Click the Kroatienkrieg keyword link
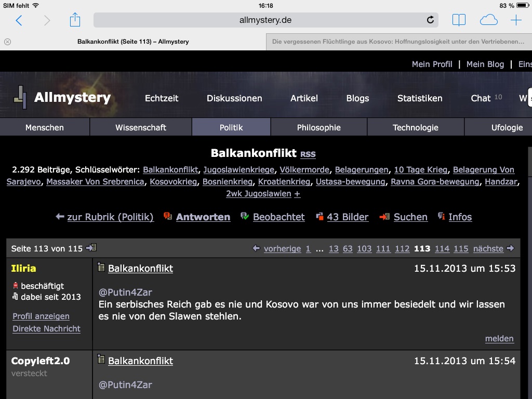 click(284, 181)
